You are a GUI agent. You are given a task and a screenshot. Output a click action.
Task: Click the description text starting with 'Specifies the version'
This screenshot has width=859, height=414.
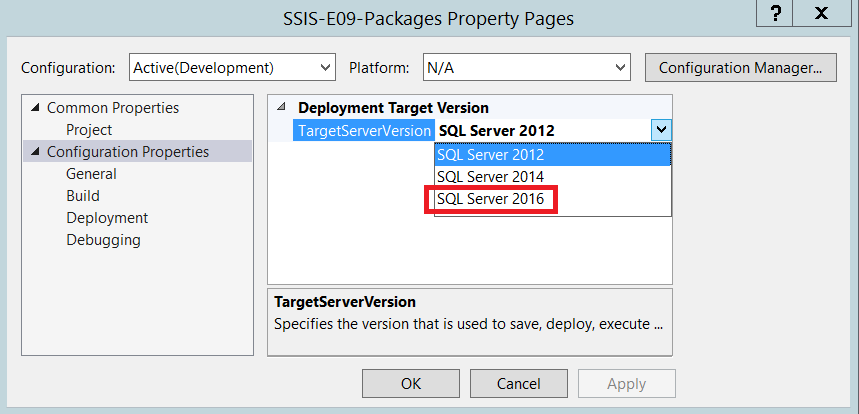[x=469, y=324]
